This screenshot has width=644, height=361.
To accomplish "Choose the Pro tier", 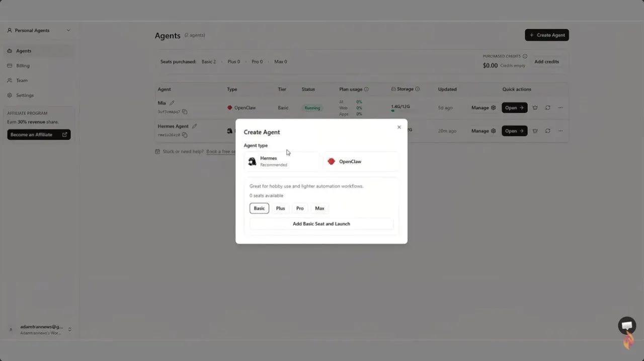I will (x=300, y=208).
